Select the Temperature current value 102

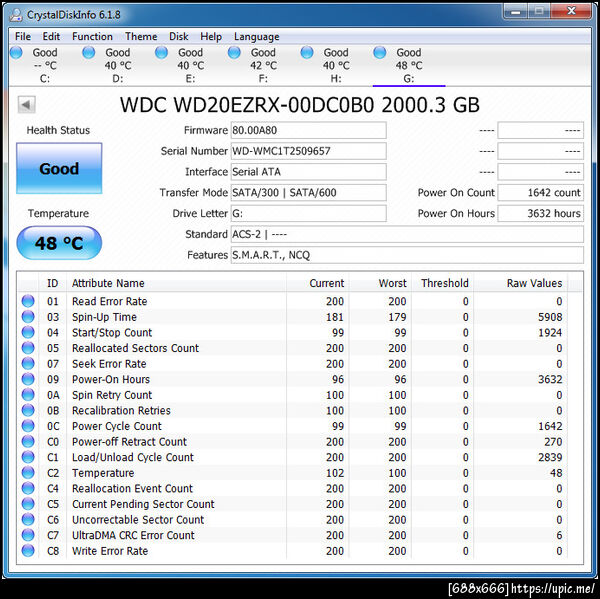[x=335, y=473]
